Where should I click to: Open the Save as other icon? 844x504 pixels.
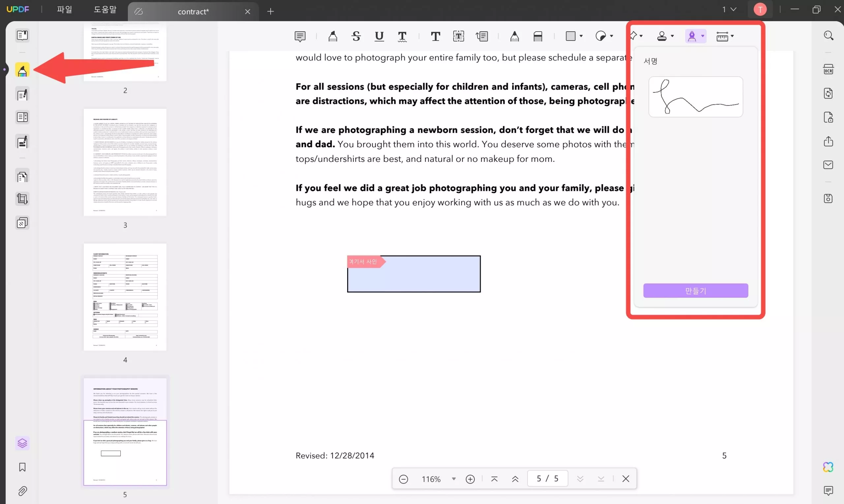(829, 199)
